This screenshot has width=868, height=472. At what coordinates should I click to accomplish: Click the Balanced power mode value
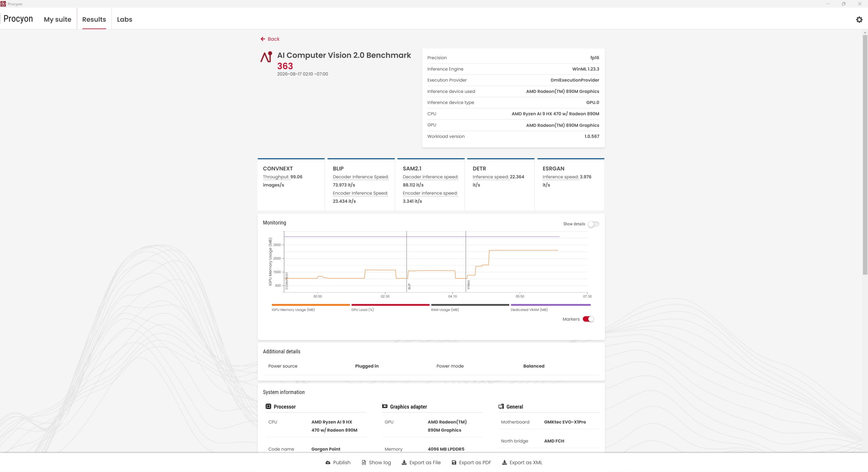534,366
